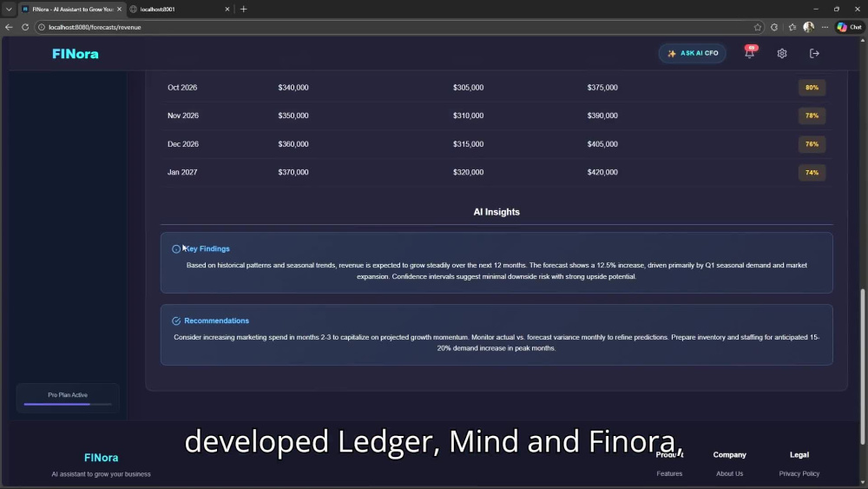Select the FINora AI Assistant tab
Image resolution: width=868 pixels, height=489 pixels.
71,10
